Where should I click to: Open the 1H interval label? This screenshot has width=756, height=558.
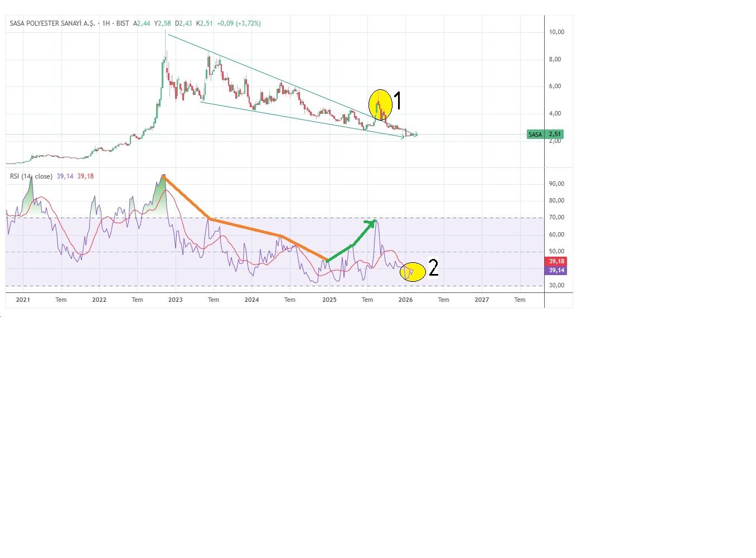(x=106, y=23)
